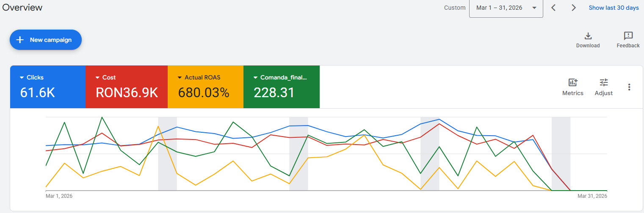Expand the Actual ROAS metric dropdown
644x213 pixels.
click(x=180, y=78)
